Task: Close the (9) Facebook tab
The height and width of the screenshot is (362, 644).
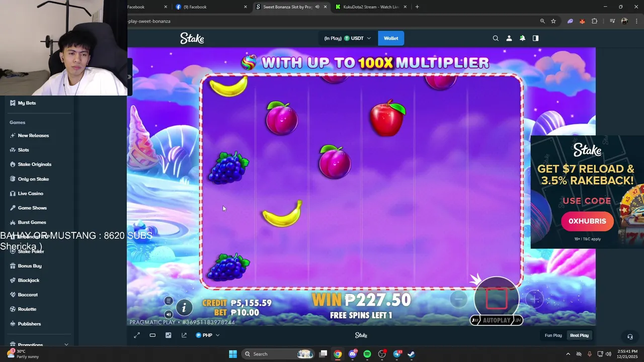Action: 246,7
